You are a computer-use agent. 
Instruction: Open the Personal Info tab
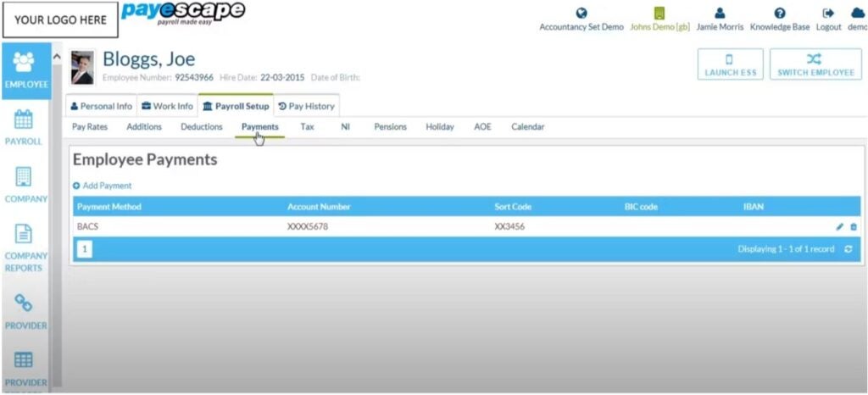(101, 106)
